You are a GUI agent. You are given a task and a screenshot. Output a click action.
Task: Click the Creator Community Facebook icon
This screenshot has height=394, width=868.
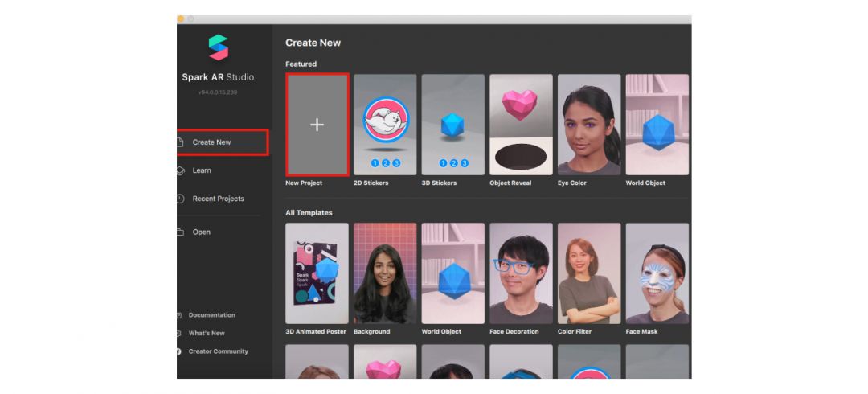(x=179, y=351)
